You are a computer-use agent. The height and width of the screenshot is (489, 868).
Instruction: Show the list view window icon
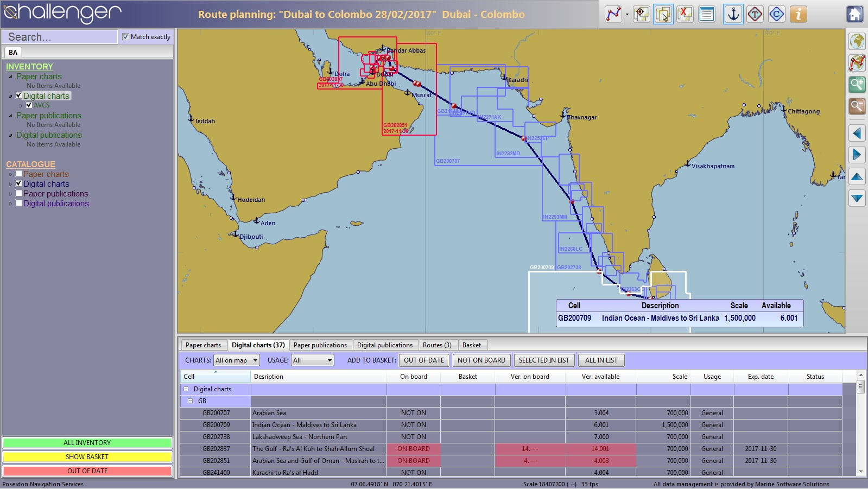click(706, 14)
